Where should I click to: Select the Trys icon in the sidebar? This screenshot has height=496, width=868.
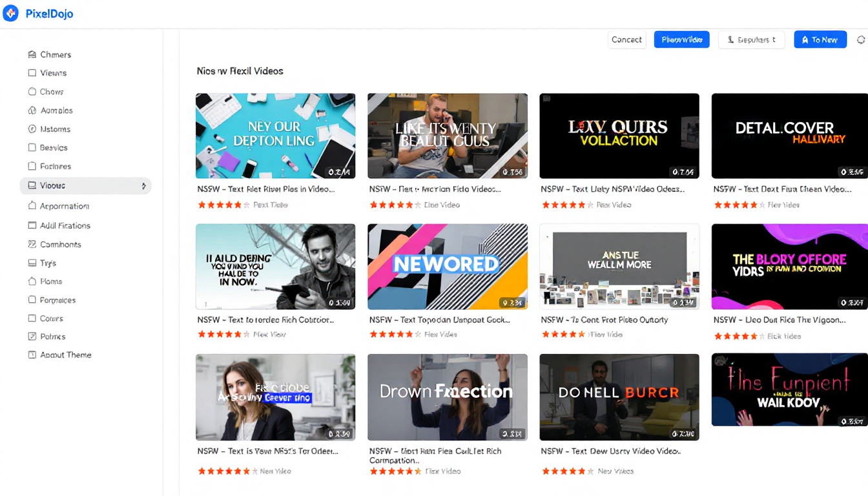tap(31, 263)
